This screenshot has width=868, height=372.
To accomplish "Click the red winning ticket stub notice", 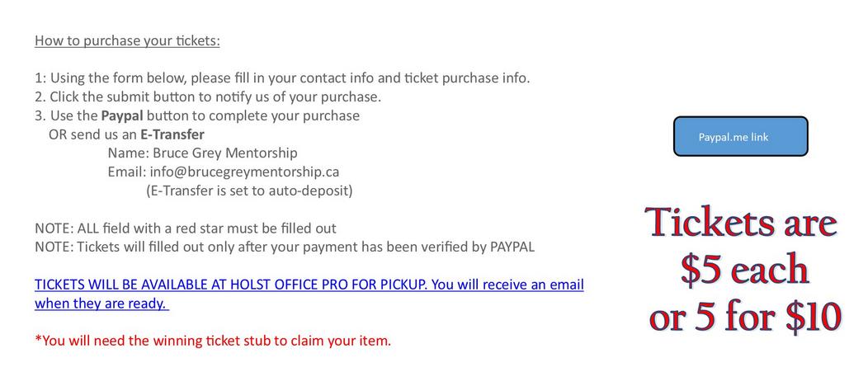I will [213, 341].
